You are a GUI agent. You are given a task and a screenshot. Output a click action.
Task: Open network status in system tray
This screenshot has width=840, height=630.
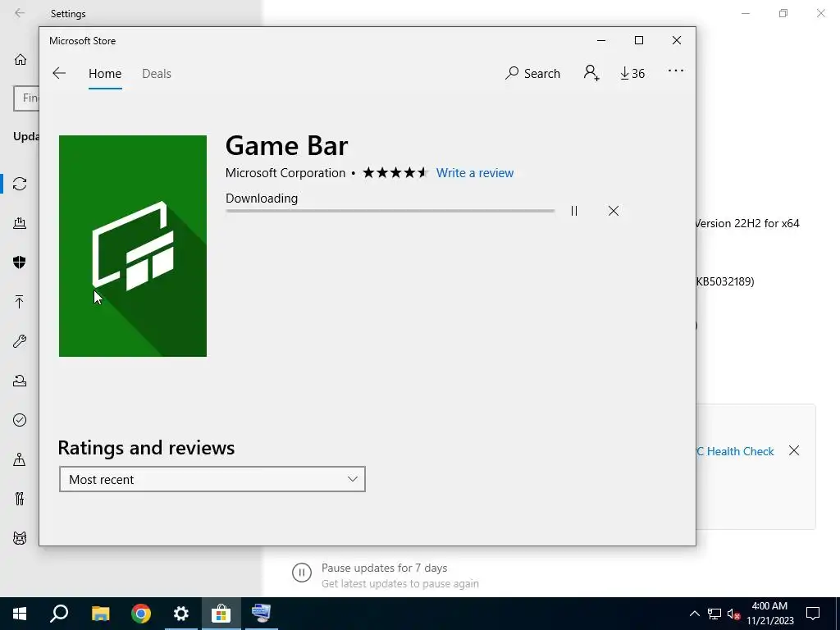coord(714,614)
